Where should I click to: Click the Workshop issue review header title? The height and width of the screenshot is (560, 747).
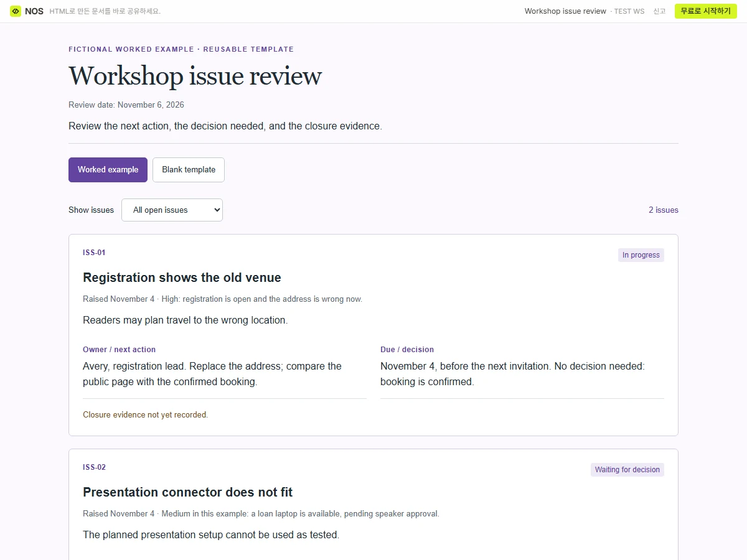pos(565,11)
